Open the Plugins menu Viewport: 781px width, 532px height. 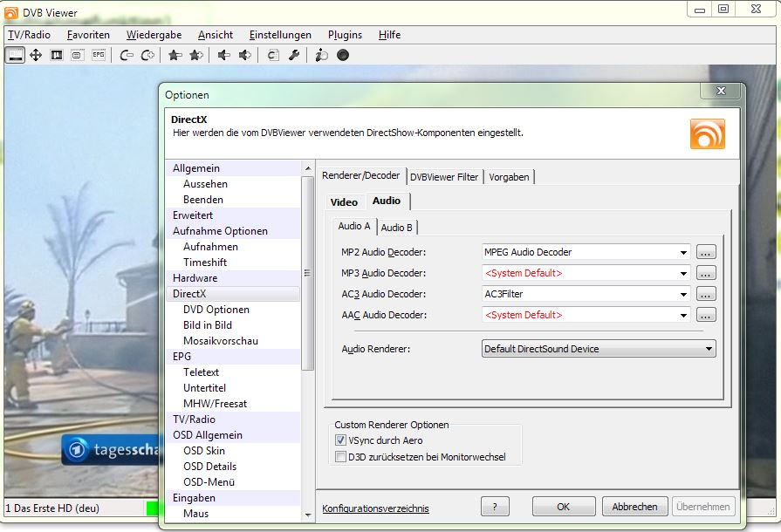click(345, 35)
